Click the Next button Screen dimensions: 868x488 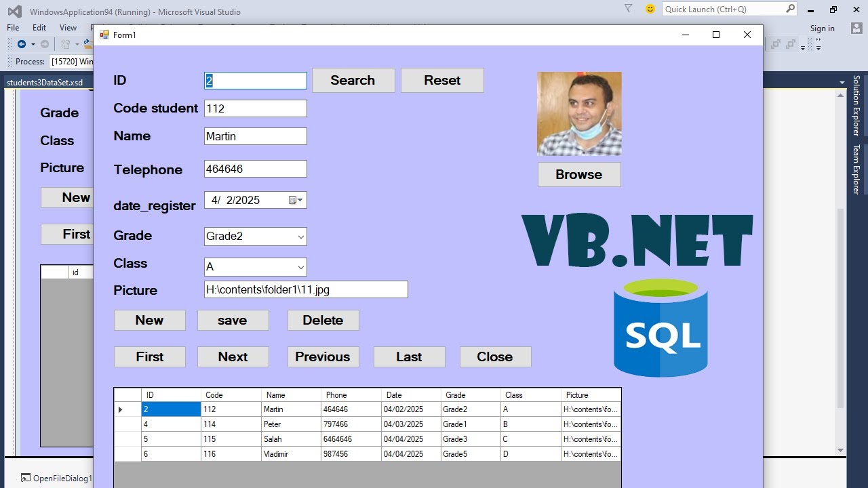click(x=233, y=357)
